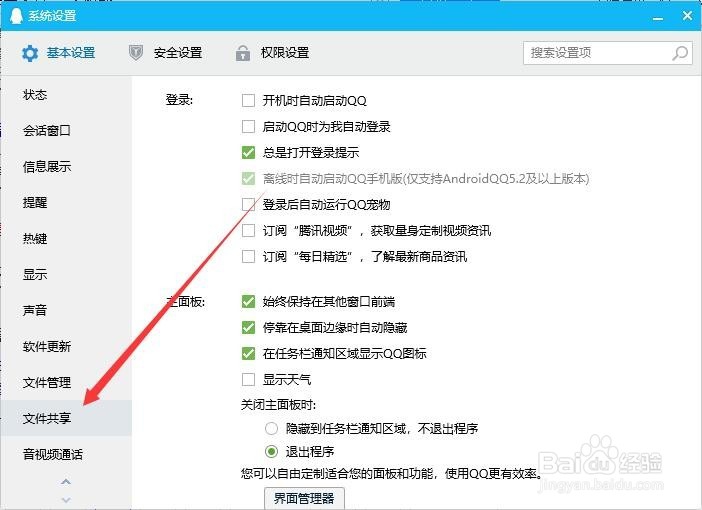Switch to 基本设置 tab
The image size is (702, 510).
pos(58,53)
